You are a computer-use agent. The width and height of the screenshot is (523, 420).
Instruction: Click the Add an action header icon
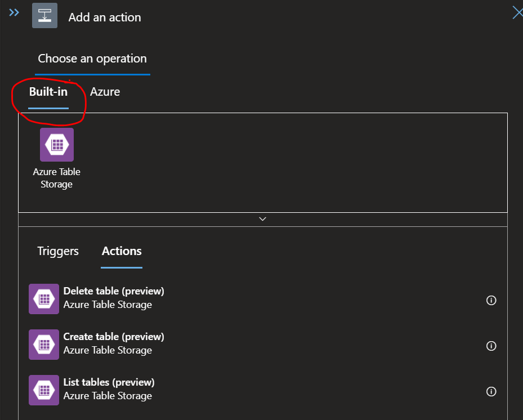pos(44,15)
